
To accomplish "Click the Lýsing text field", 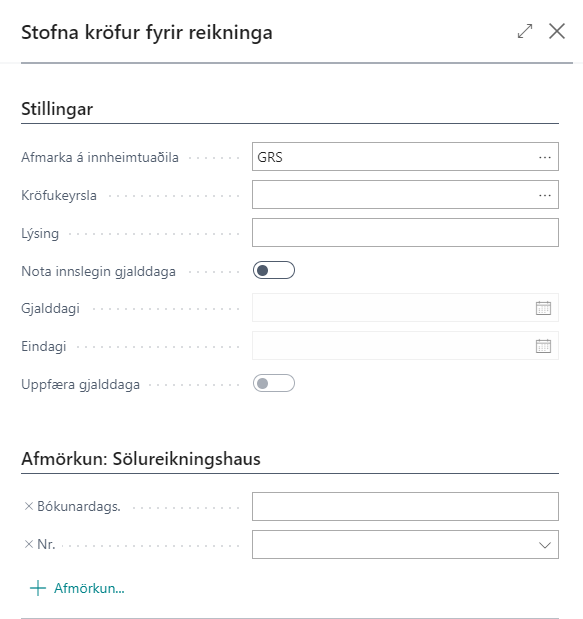I will tap(405, 233).
